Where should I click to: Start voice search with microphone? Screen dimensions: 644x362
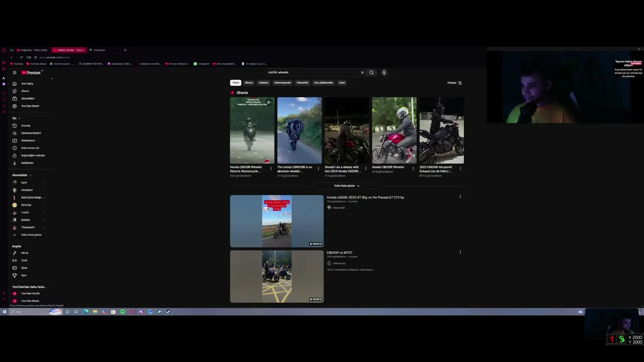coord(384,72)
